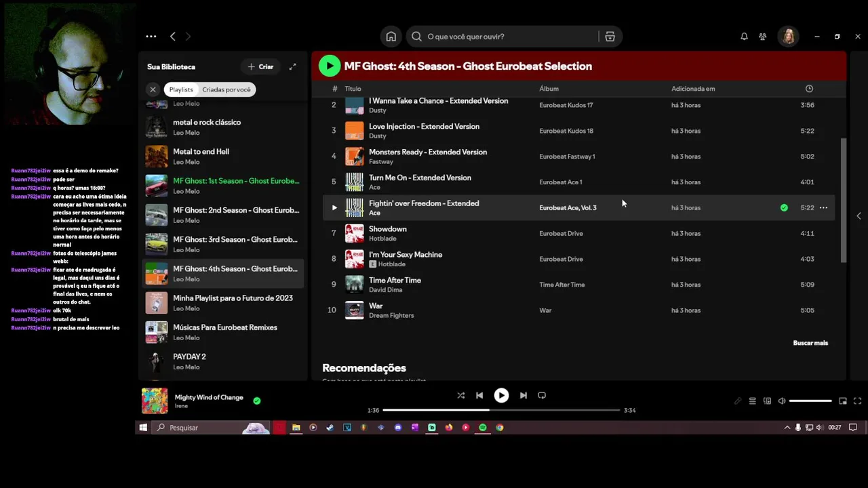Click 'Buscar mais' to find more songs
Image resolution: width=868 pixels, height=488 pixels.
tap(810, 343)
